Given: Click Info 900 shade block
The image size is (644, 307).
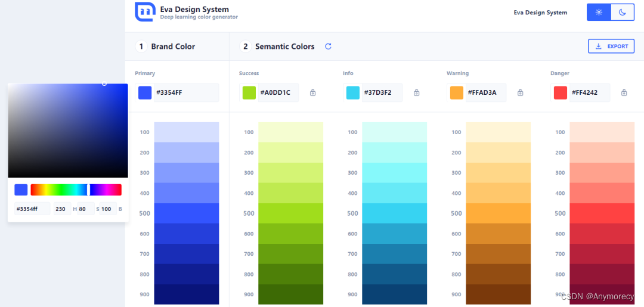Looking at the screenshot, I should coord(395,294).
